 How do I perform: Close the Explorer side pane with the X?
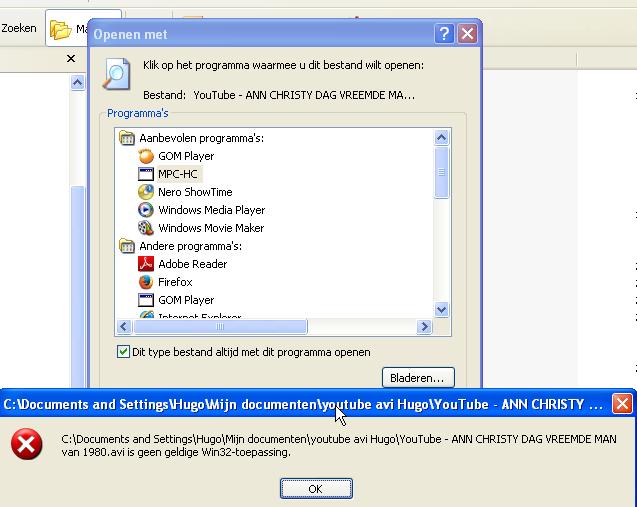71,59
